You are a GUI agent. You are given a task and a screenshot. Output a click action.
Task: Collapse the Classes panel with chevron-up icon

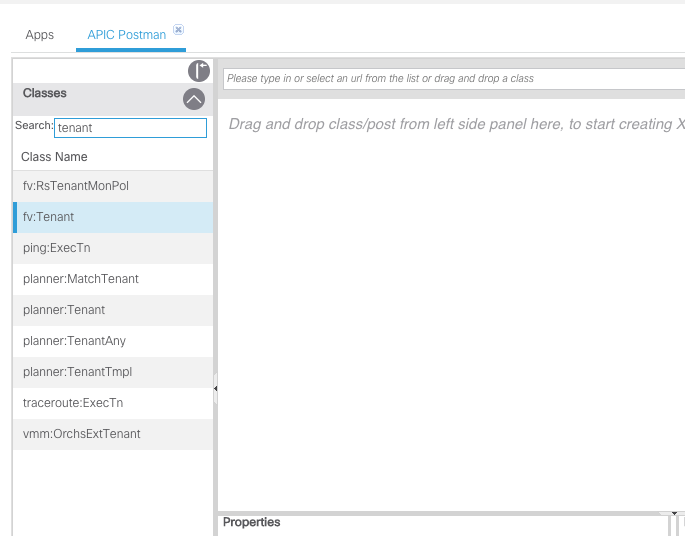click(x=194, y=99)
